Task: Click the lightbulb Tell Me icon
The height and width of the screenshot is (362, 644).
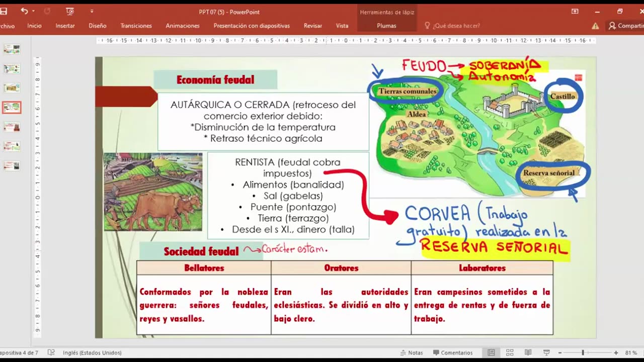Action: coord(427,26)
